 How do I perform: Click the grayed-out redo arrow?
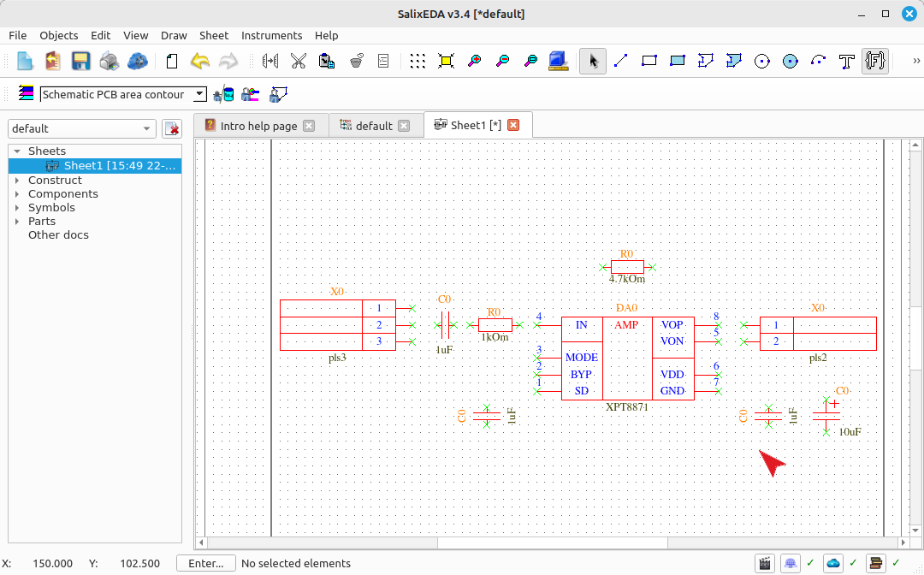[228, 61]
